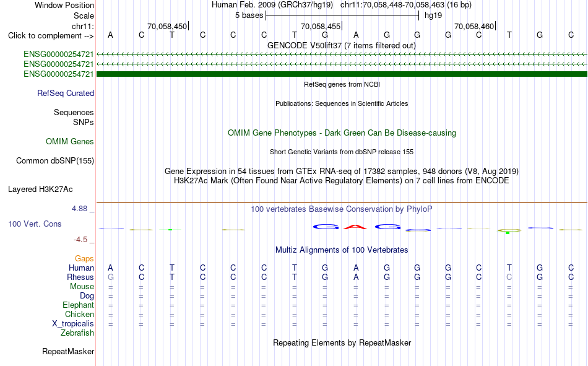
Task: Open '100 vertebrates Basewise Conservation by PhyloP' title
Action: point(342,209)
